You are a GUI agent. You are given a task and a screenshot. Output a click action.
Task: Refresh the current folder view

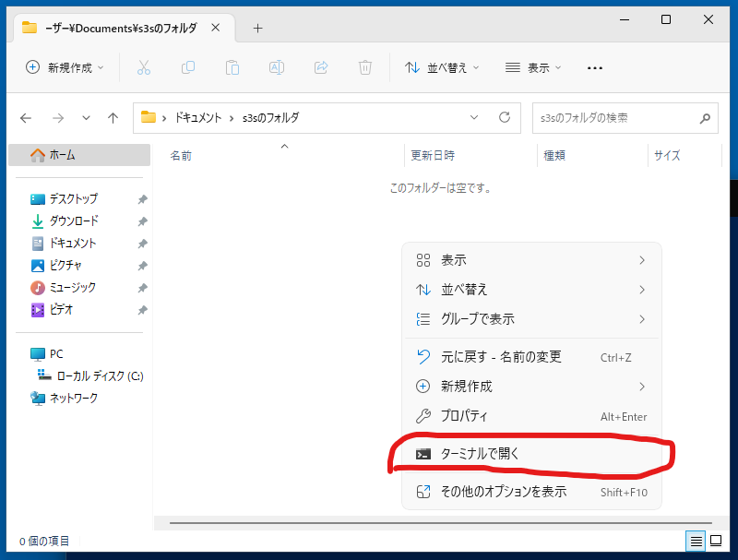tap(505, 117)
